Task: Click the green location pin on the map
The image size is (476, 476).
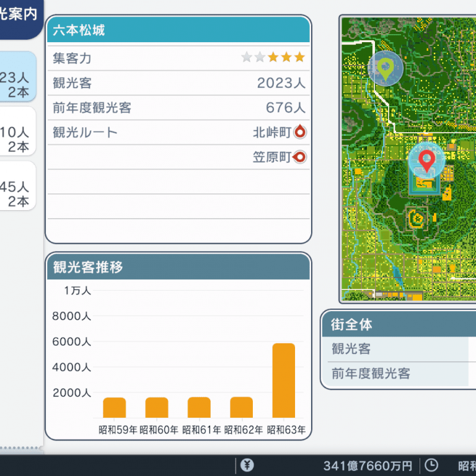Action: point(386,68)
